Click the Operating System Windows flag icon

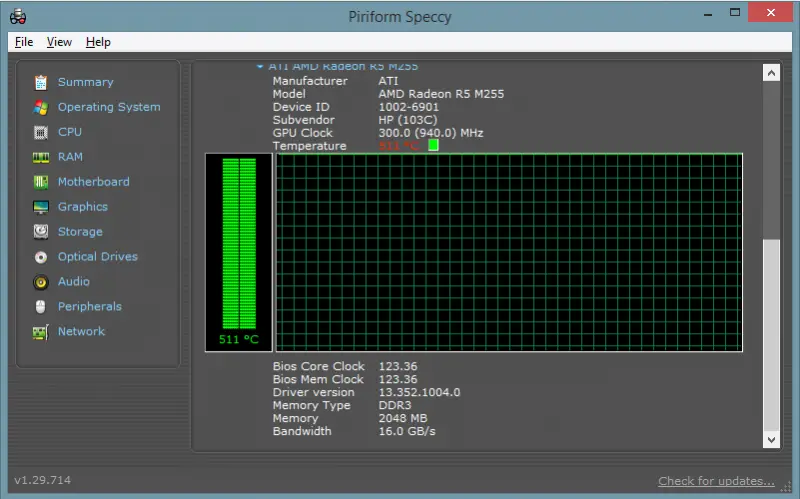click(x=41, y=107)
